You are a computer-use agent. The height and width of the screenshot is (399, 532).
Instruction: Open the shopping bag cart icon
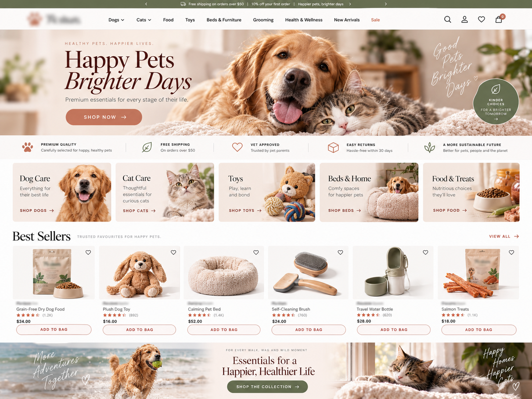499,19
